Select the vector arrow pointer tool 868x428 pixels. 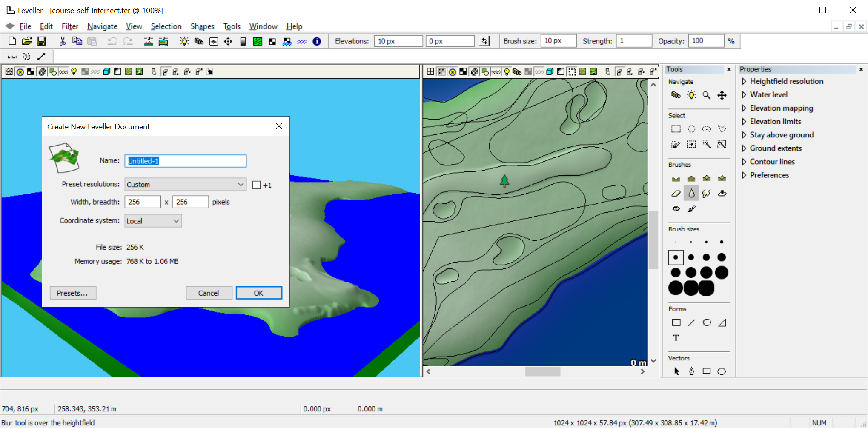(x=676, y=371)
